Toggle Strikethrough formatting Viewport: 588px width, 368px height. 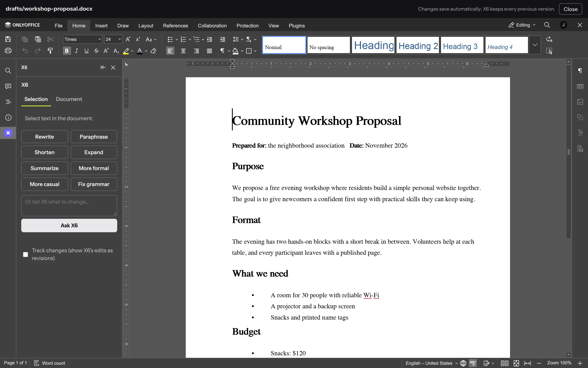coord(96,51)
